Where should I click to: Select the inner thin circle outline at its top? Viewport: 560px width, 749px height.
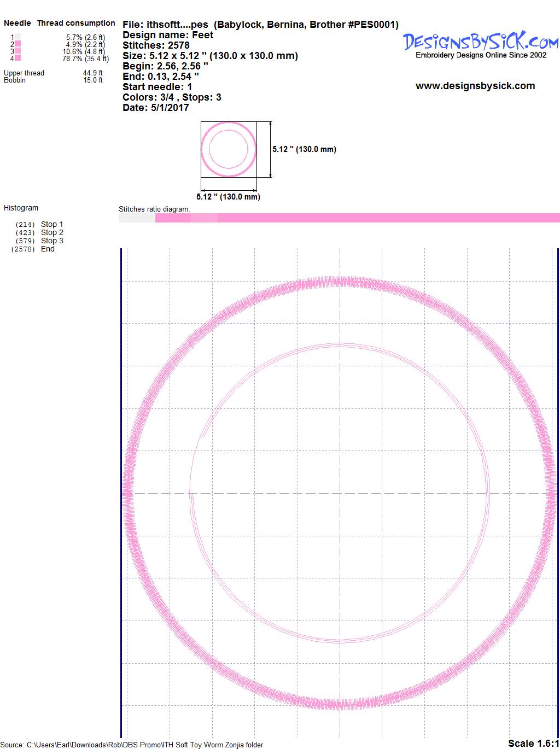(340, 345)
